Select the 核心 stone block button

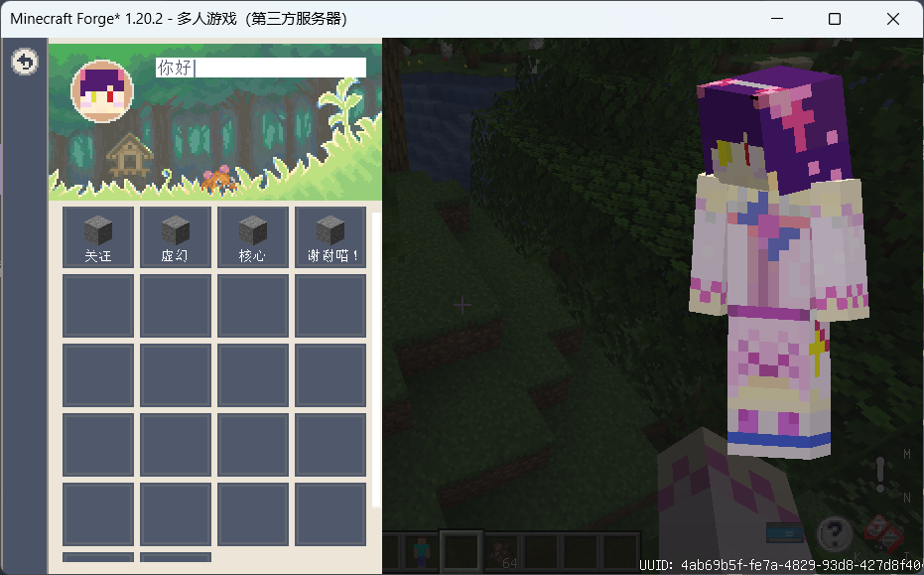253,237
